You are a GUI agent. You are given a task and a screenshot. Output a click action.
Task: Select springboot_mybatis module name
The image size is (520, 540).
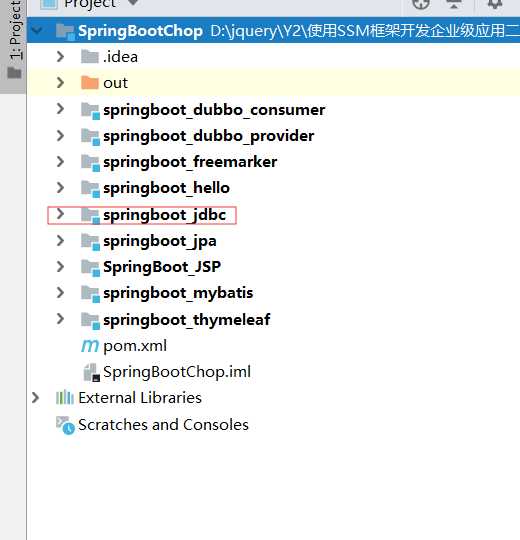click(178, 294)
